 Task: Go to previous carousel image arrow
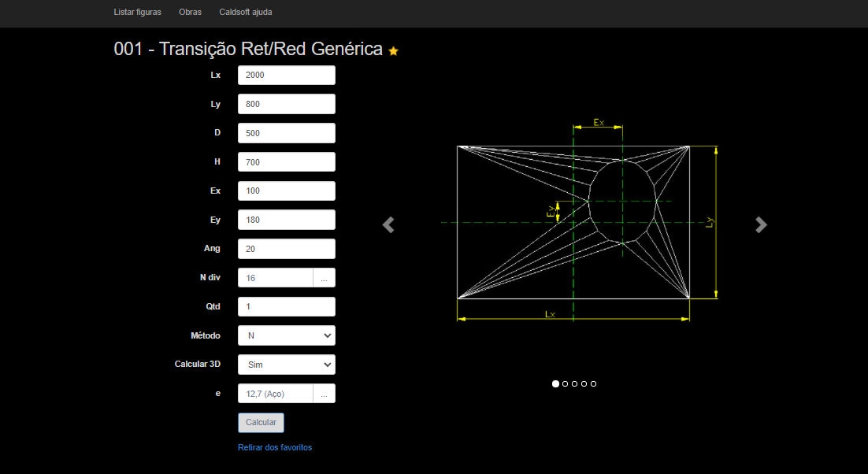pos(388,225)
